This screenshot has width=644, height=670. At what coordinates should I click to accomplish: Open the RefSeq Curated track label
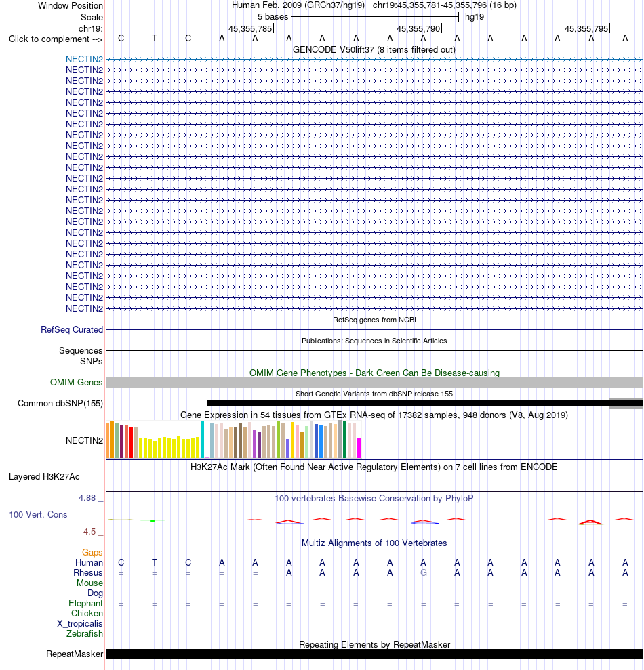pos(72,329)
